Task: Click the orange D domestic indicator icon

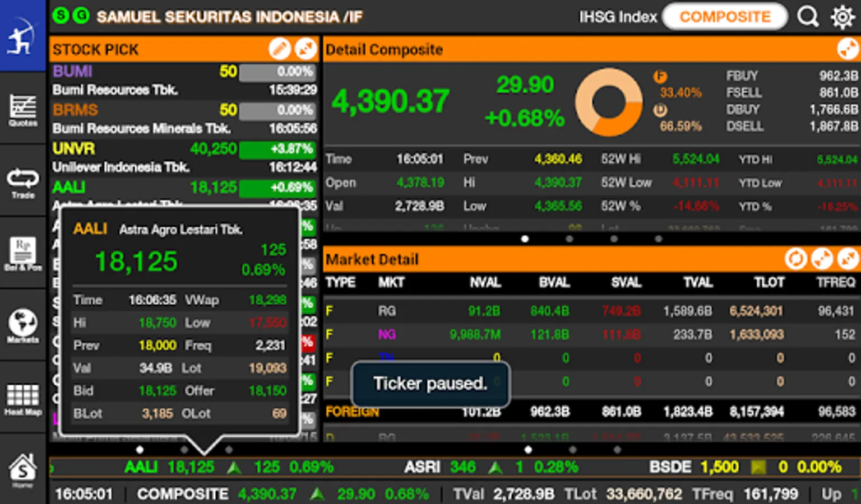Action: [x=660, y=110]
